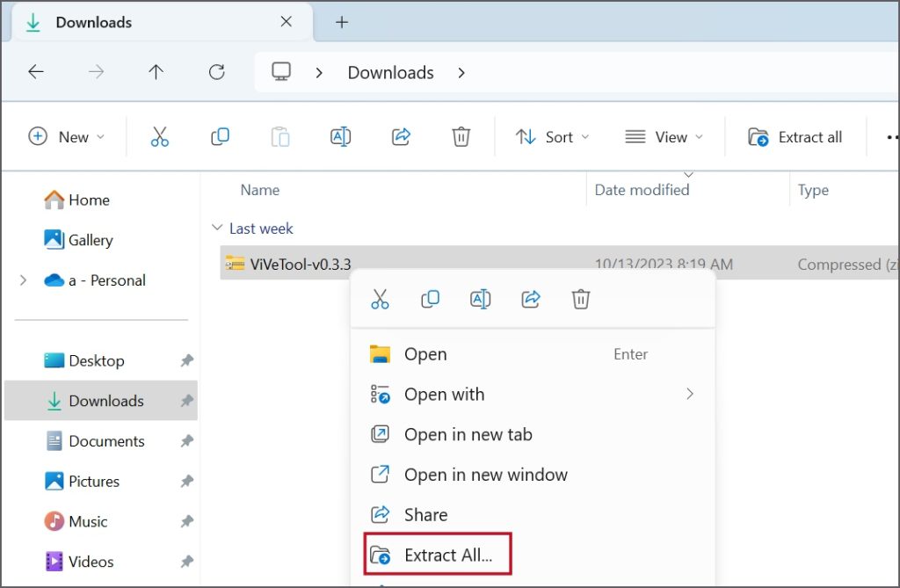Click the Cut icon in the toolbar
This screenshot has width=900, height=588.
(159, 136)
